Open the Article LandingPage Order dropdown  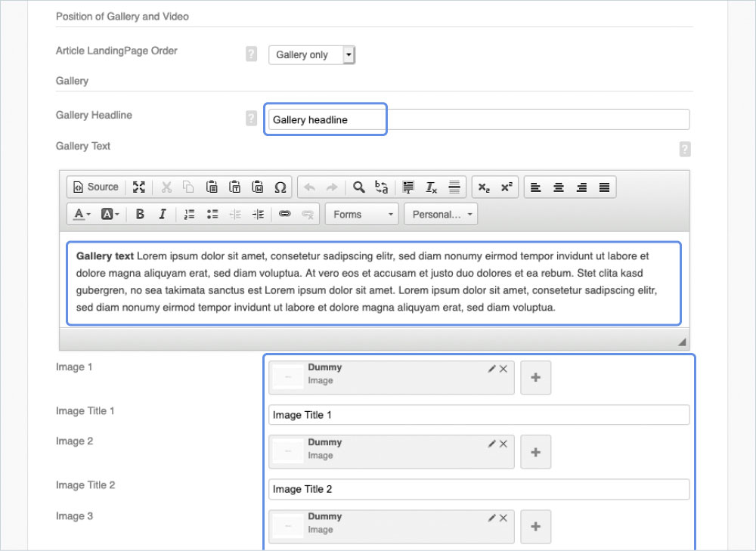point(312,55)
